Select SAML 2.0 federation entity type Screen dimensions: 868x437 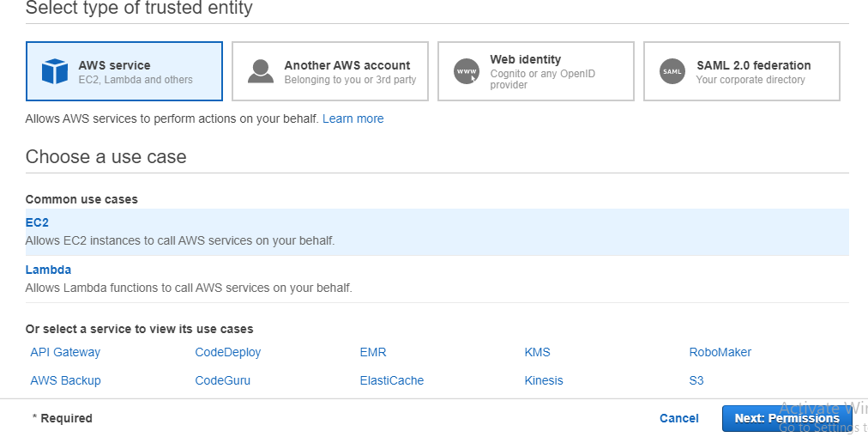pyautogui.click(x=742, y=71)
